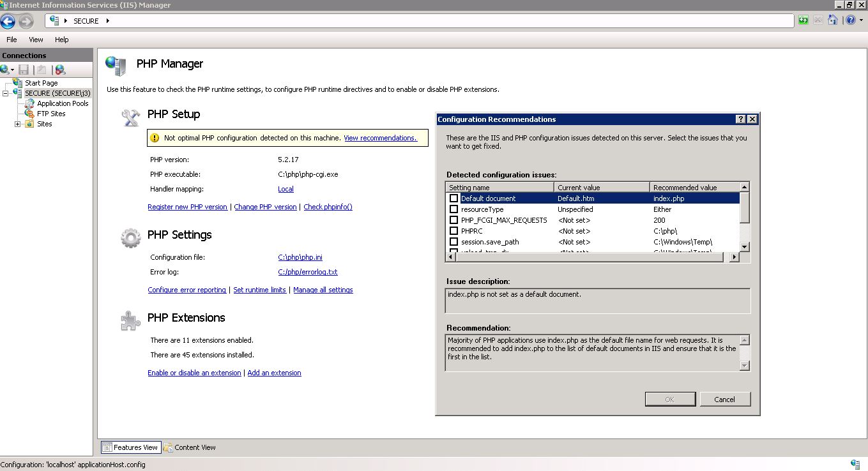Click the Delete Connection icon with red X
868x471 pixels.
point(60,70)
